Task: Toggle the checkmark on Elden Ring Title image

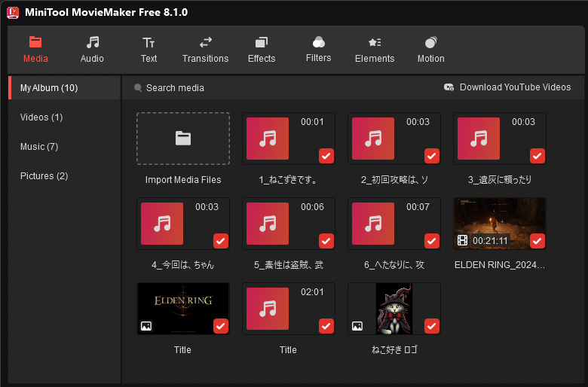Action: 221,326
